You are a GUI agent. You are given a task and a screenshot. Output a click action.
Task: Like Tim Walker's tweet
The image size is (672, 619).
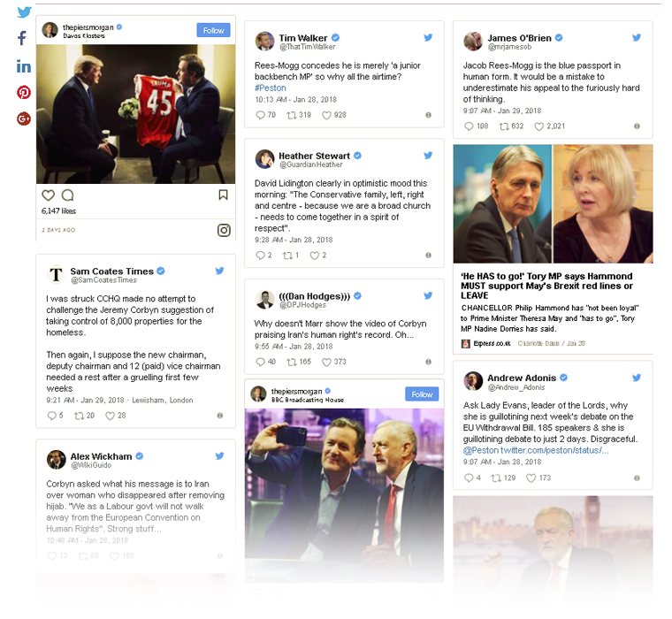pyautogui.click(x=326, y=115)
